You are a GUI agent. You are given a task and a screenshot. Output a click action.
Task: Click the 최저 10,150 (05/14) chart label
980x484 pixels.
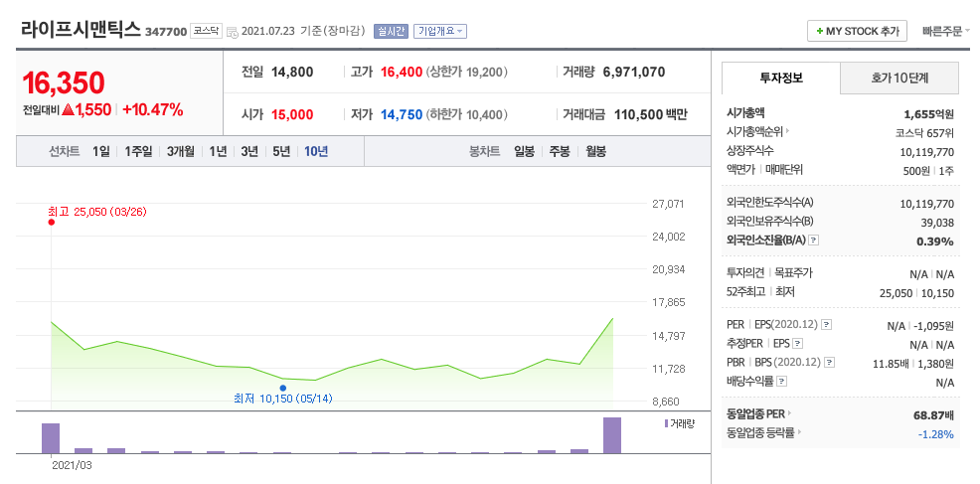pos(282,399)
